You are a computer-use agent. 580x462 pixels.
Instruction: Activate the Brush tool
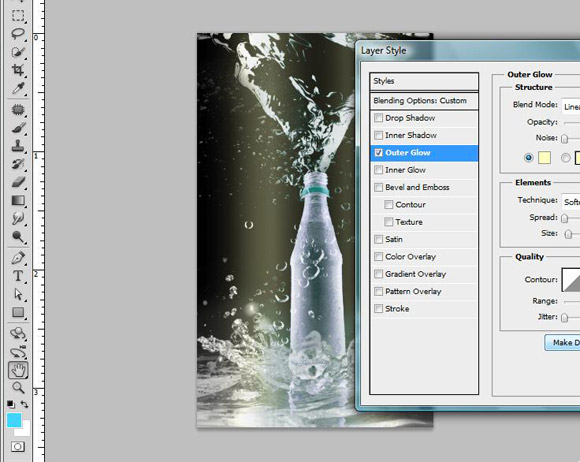tap(18, 128)
